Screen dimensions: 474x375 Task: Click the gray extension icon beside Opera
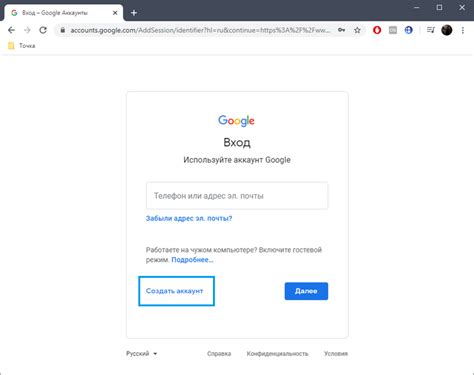click(x=393, y=30)
